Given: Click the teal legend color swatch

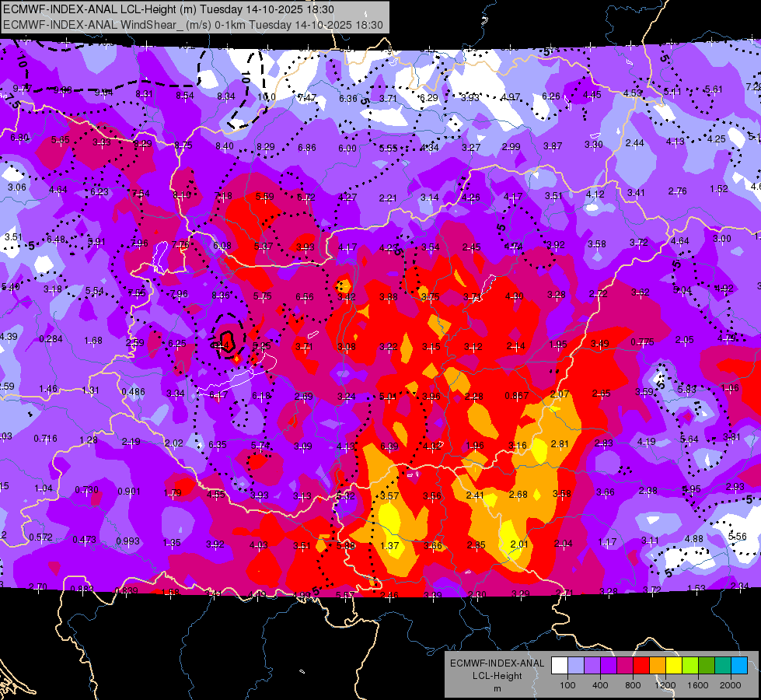Looking at the screenshot, I should coord(723,666).
